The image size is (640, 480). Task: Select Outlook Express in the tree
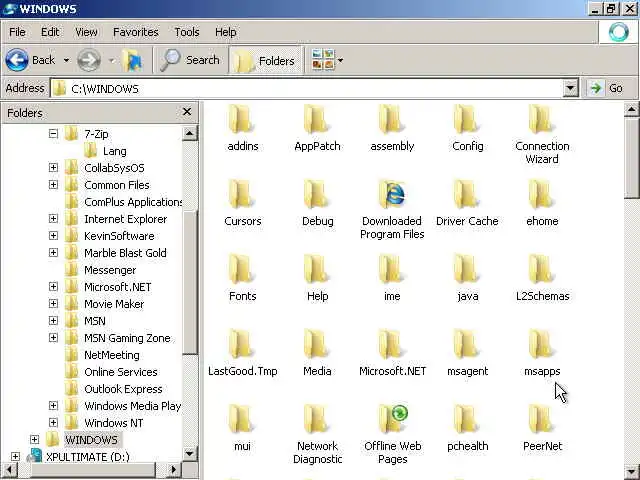123,389
